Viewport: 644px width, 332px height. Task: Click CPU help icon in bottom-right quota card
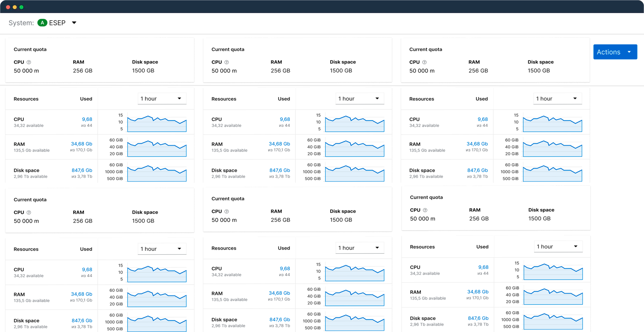425,210
